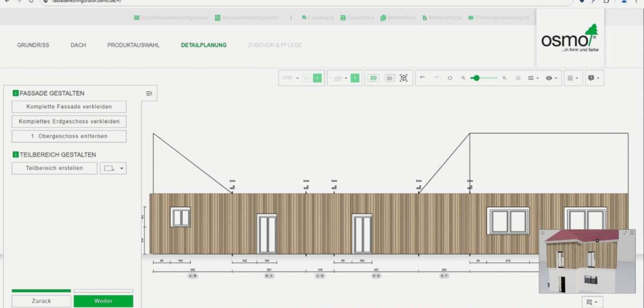This screenshot has height=308, width=644.
Task: Click the zoom-out magnifier icon
Action: (x=463, y=78)
